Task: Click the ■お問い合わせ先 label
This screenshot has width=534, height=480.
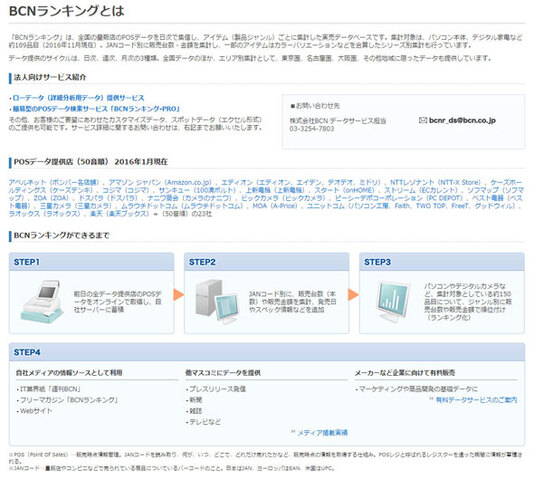Action: coord(315,106)
